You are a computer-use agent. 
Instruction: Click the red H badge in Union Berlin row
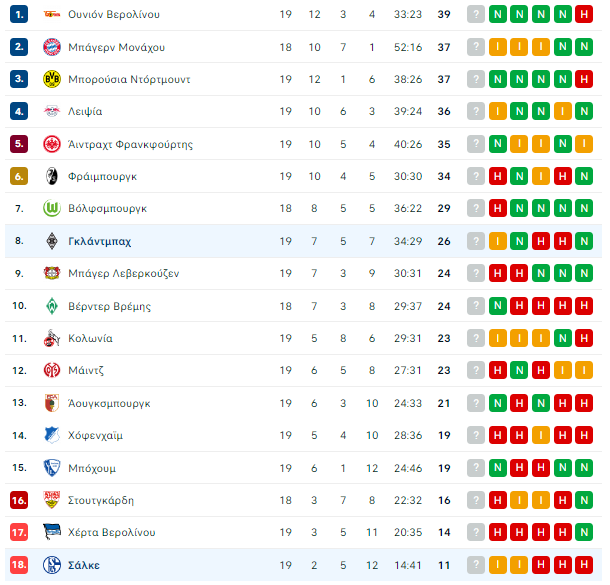[584, 14]
